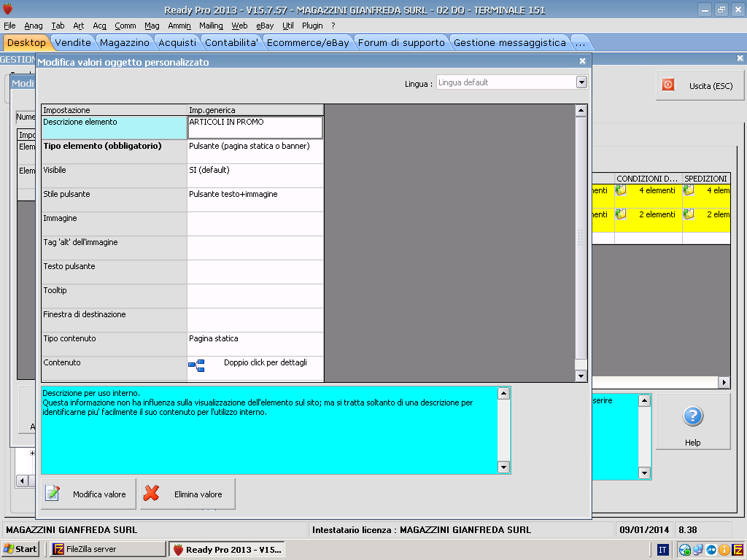The image size is (747, 560).
Task: Click the folder icon beside '4 elem' under SPEDIZIONI
Action: coord(689,190)
